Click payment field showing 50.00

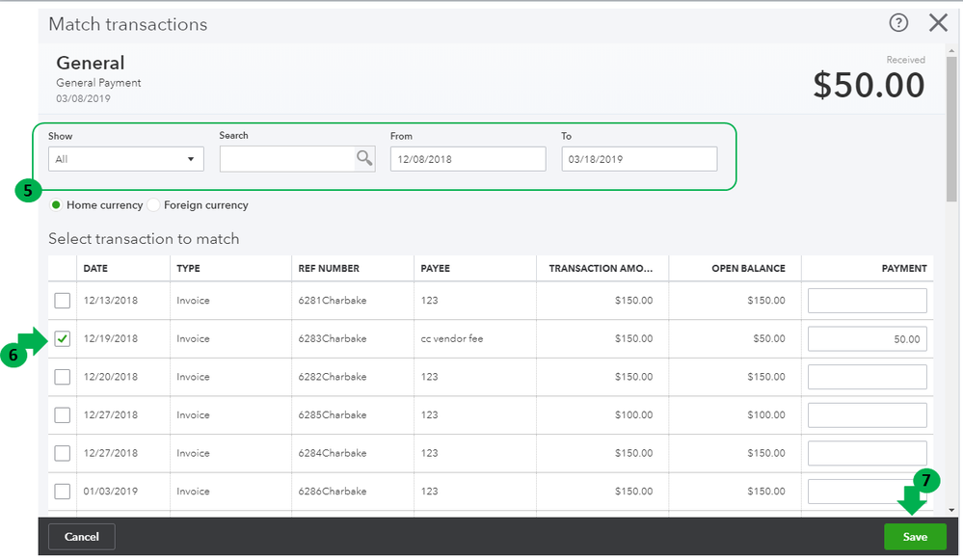click(867, 339)
